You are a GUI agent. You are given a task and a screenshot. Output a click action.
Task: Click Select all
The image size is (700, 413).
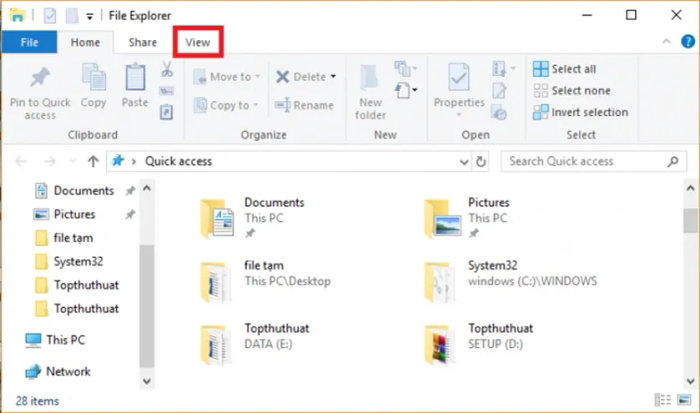click(x=565, y=69)
